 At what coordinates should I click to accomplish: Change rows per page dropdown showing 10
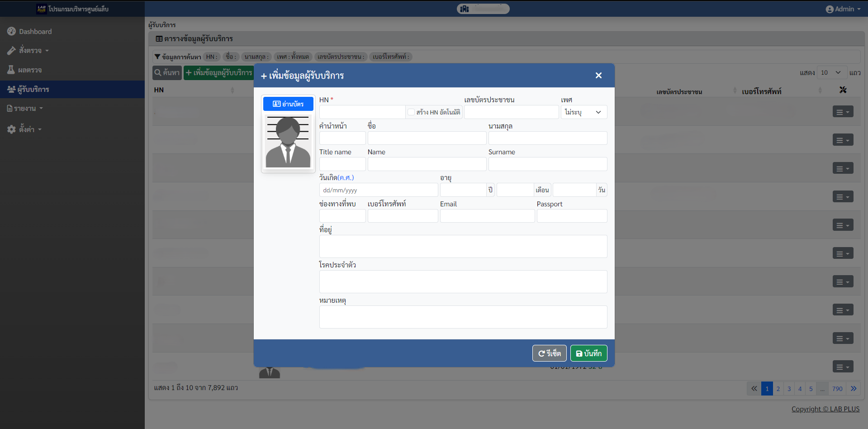click(830, 73)
